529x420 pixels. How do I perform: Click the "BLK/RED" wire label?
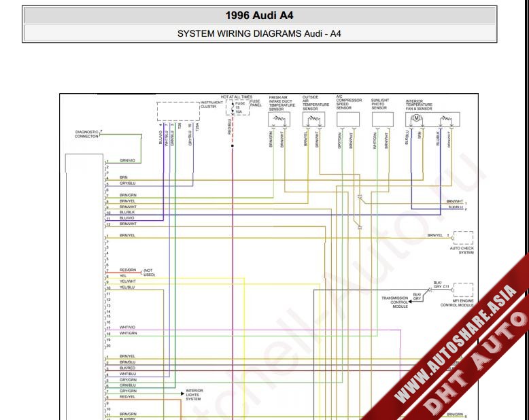tap(128, 368)
